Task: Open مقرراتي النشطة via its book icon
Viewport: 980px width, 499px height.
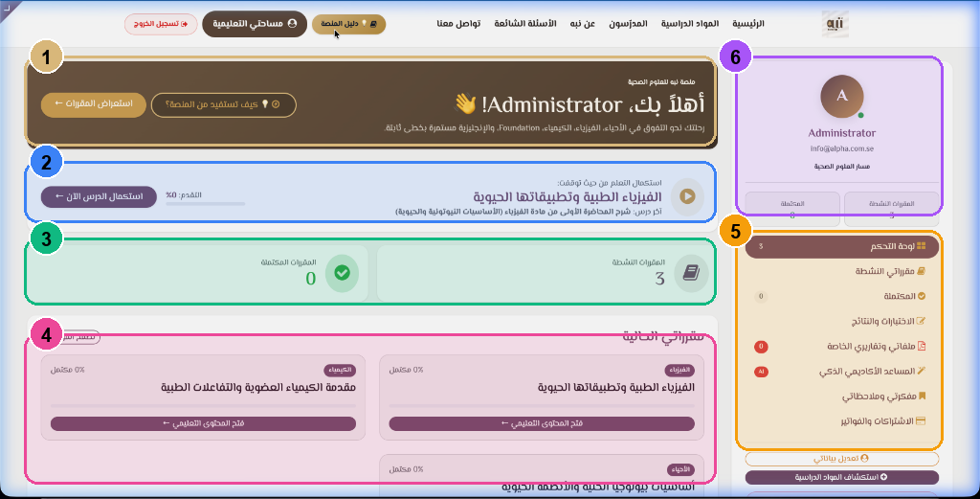Action: point(922,271)
